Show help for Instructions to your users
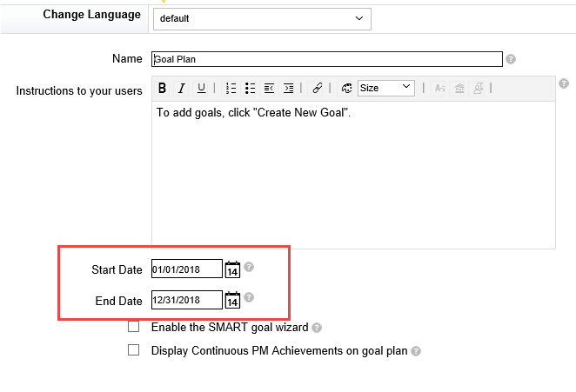This screenshot has width=576, height=392. [564, 83]
